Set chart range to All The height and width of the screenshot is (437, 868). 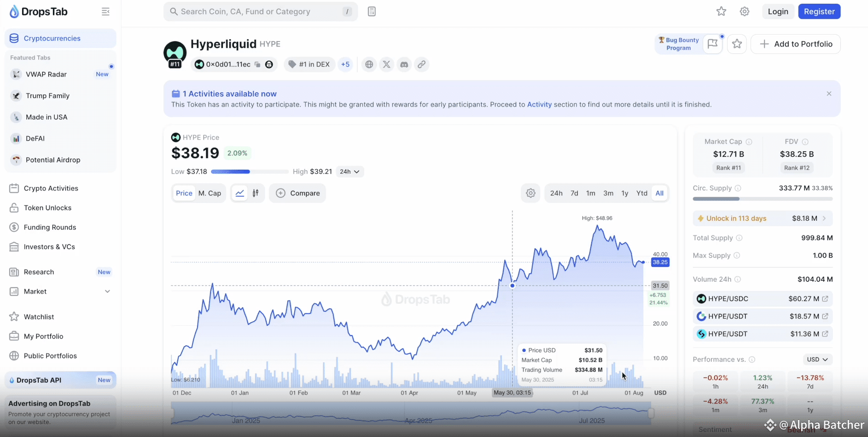(659, 193)
